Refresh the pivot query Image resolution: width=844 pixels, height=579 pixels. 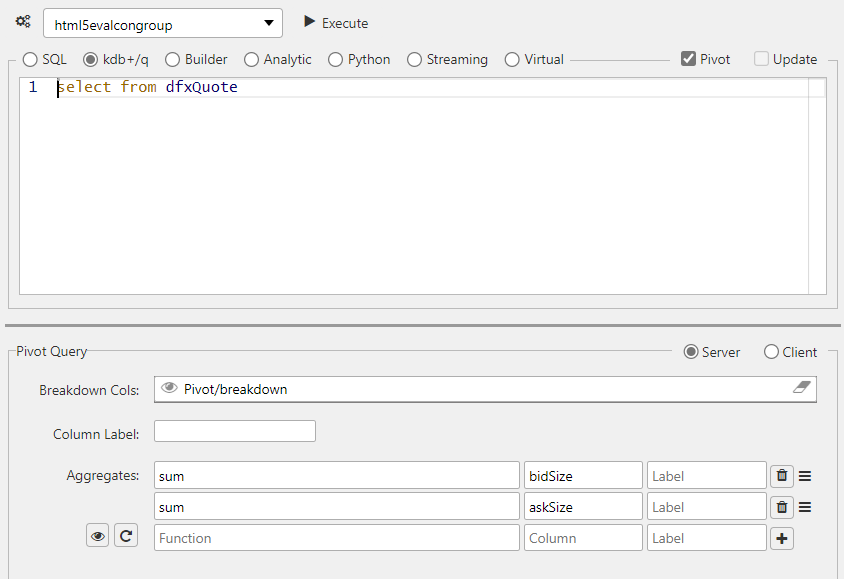pos(126,535)
